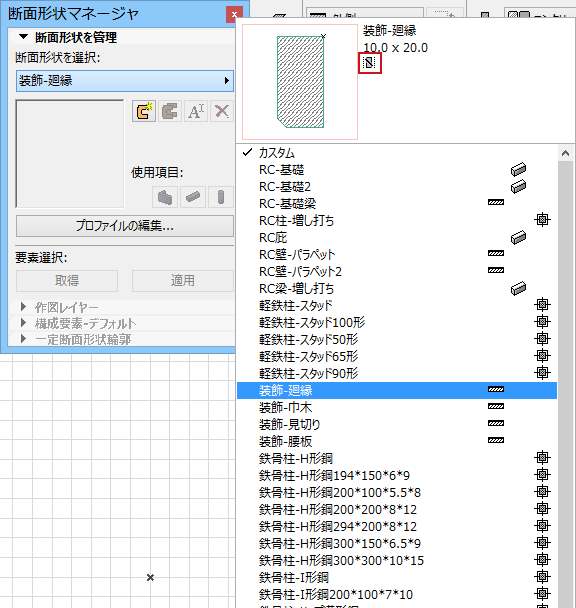This screenshot has width=576, height=608.
Task: Open the 装飾-廻縁 profile dropdown
Action: (x=125, y=81)
